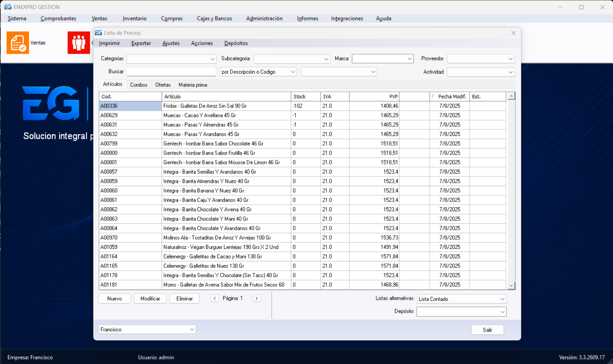The image size is (613, 364).
Task: Select the Frisbix Galletas De Arroz row
Action: point(302,106)
